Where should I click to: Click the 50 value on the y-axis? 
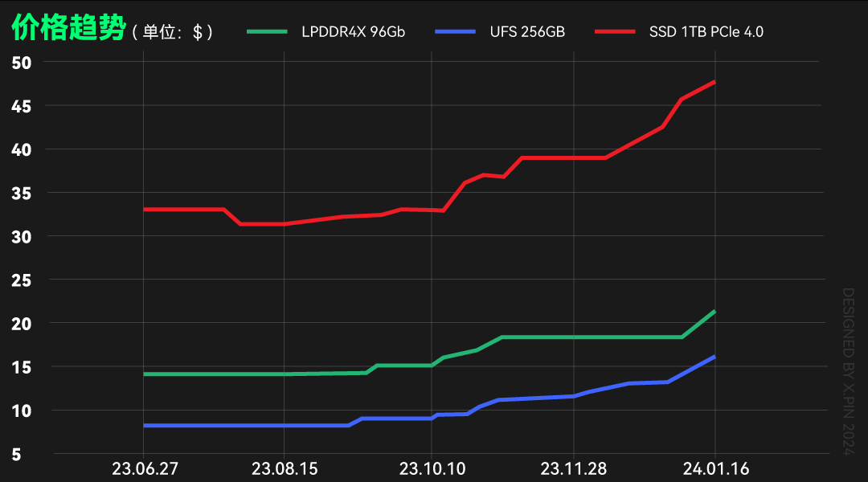(x=22, y=63)
